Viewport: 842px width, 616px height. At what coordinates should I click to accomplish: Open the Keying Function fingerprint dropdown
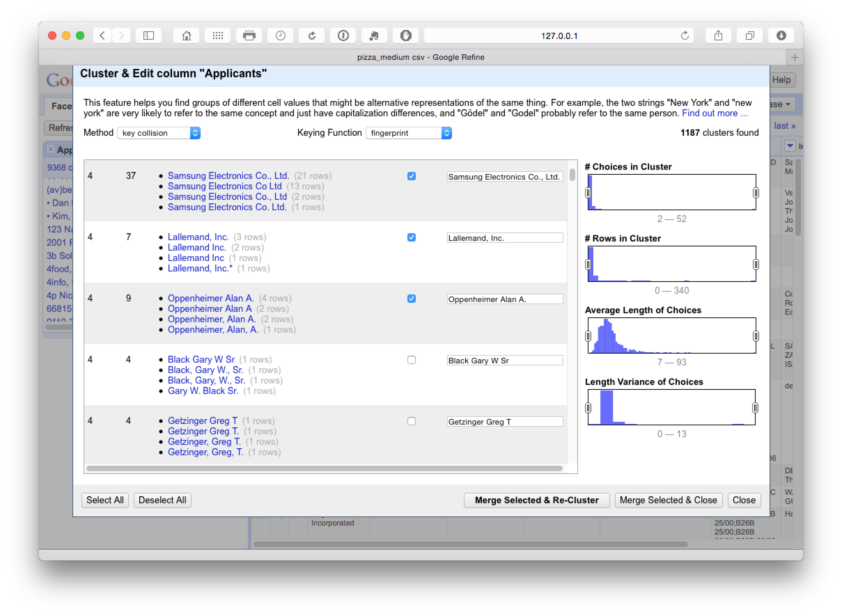(x=408, y=133)
